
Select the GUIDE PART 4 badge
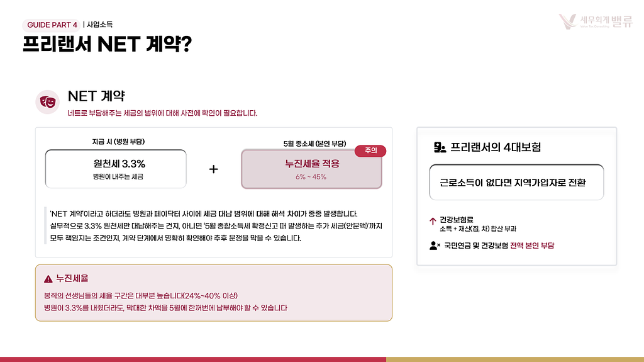click(52, 25)
